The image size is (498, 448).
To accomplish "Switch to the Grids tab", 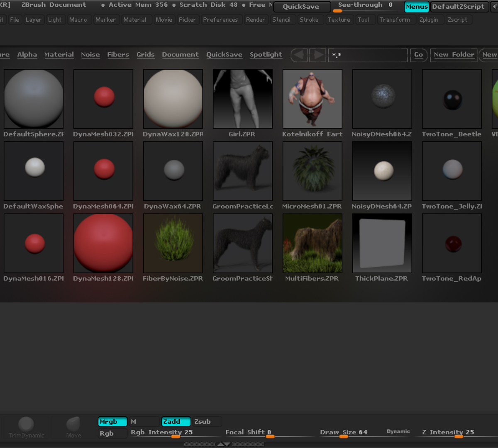I will [146, 55].
